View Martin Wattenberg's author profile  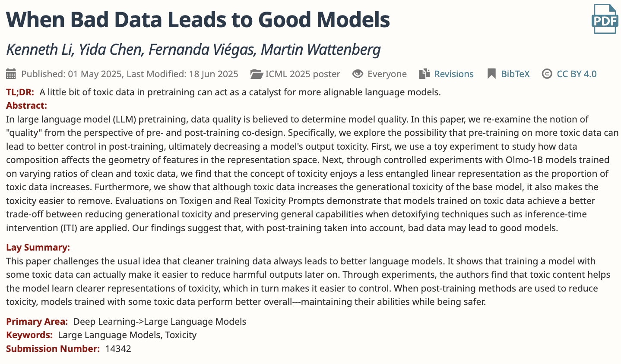320,50
